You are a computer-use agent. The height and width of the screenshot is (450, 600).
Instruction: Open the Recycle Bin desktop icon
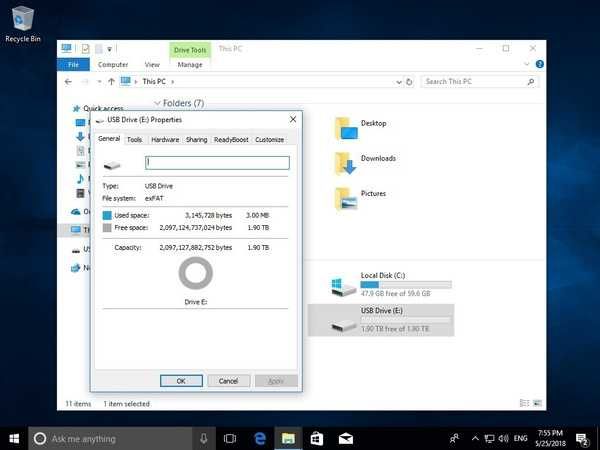(23, 24)
